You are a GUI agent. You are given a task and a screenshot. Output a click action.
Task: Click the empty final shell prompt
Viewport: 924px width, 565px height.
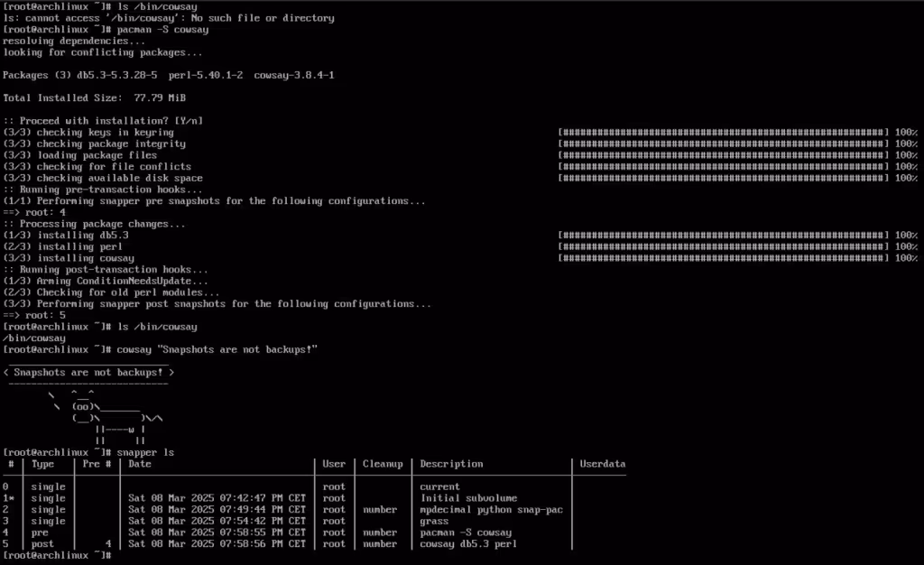(x=57, y=556)
